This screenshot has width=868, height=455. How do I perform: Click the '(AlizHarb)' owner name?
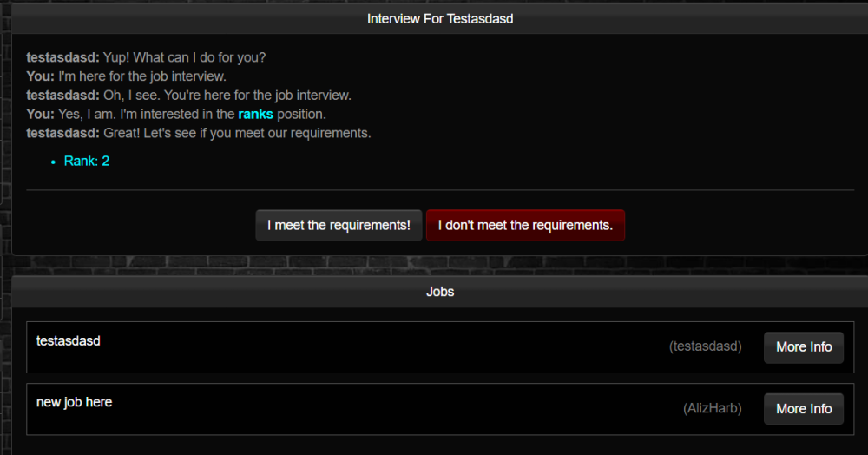[x=712, y=408]
